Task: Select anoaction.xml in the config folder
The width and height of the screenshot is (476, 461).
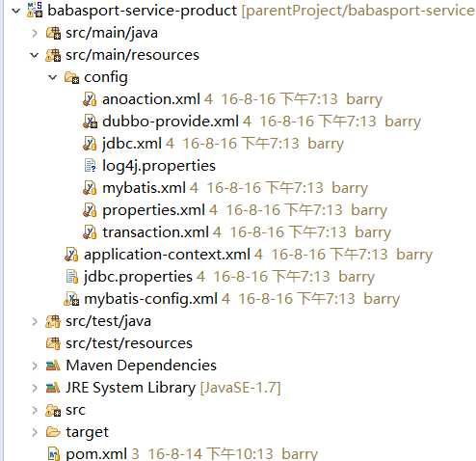Action: 151,99
